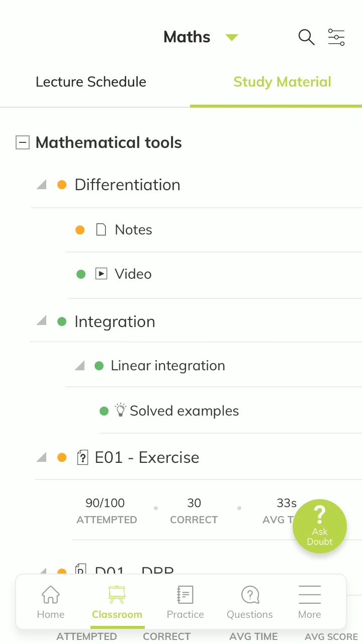
Task: Collapse the Differentiation triangle
Action: click(42, 185)
